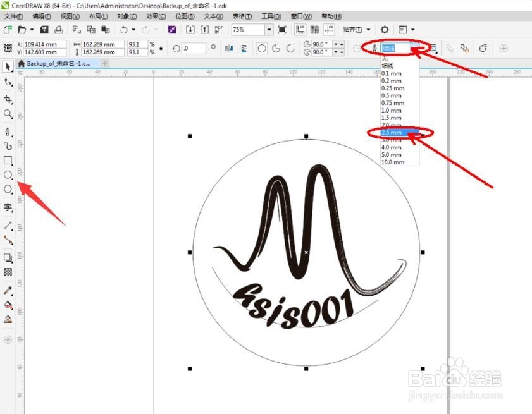The width and height of the screenshot is (532, 414).
Task: Expand the Undo history dropdown arrow
Action: point(133,30)
